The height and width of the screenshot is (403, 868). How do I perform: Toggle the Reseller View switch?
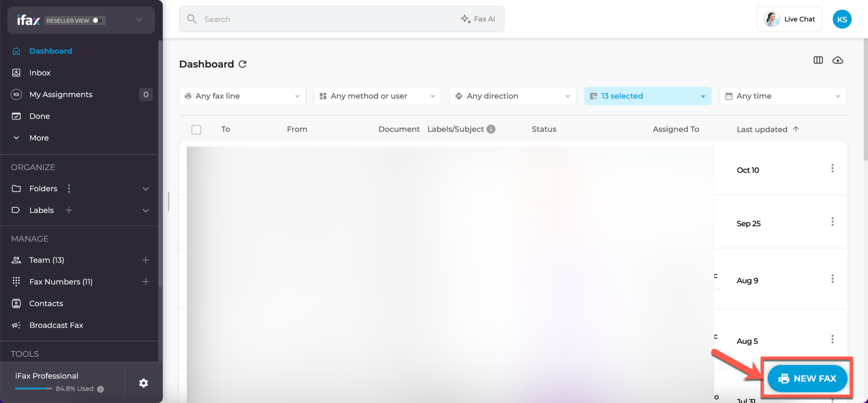97,20
